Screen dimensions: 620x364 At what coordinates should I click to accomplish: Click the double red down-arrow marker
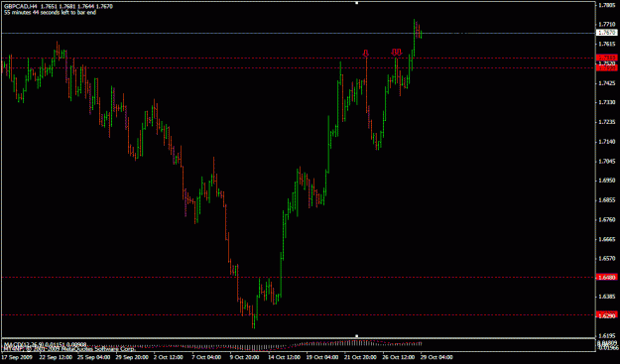point(396,52)
